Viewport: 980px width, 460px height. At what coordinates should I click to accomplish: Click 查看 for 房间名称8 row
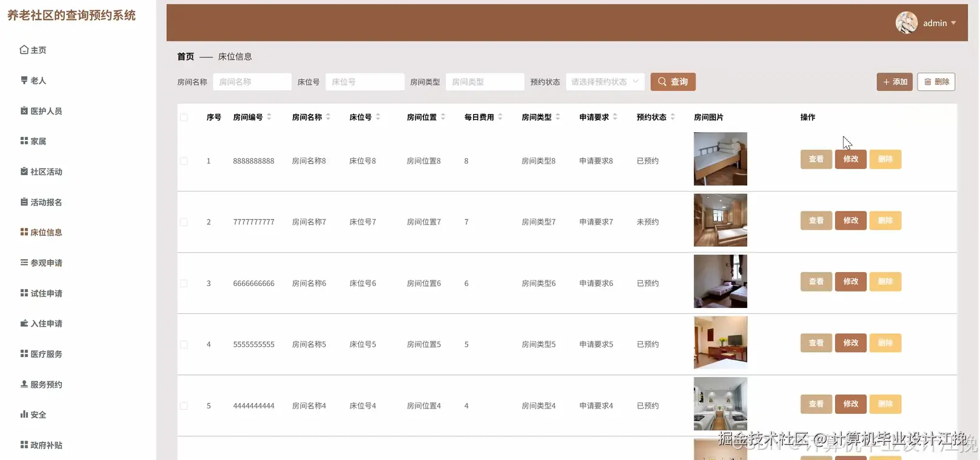point(816,159)
